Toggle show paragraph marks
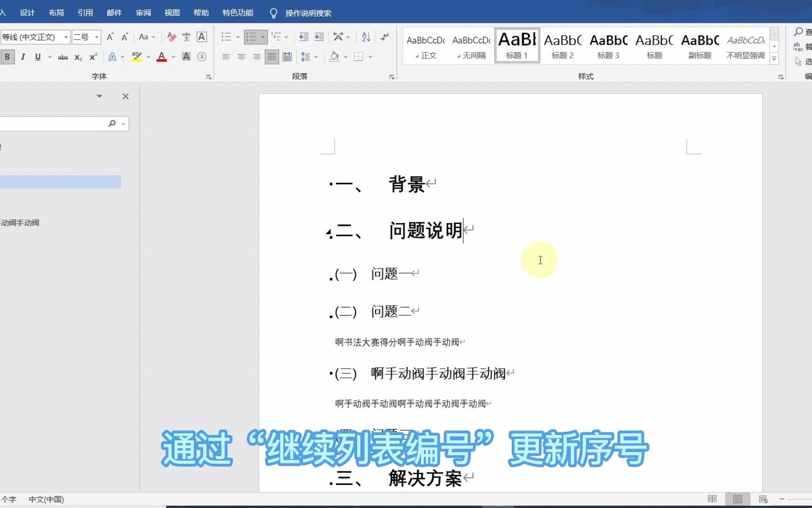Screen dimensions: 812x508 pos(385,37)
